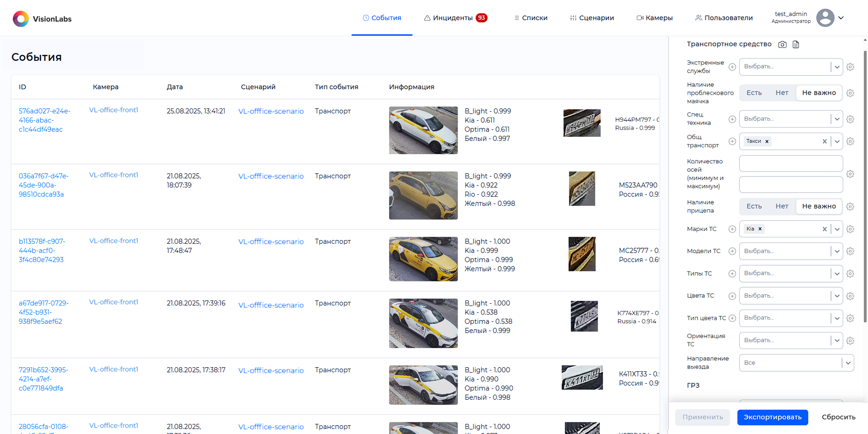Select Не важно for Наличие проблескового маячка
This screenshot has height=434, width=868.
(x=819, y=93)
